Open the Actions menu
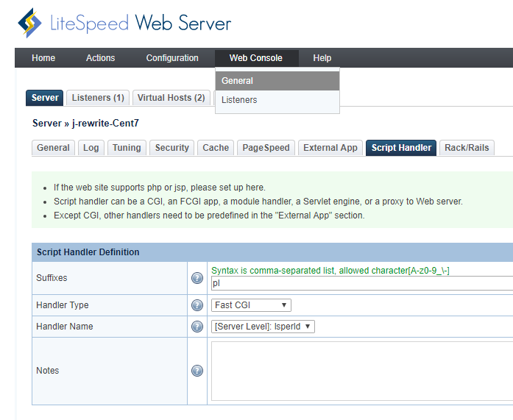The height and width of the screenshot is (420, 513). [100, 58]
